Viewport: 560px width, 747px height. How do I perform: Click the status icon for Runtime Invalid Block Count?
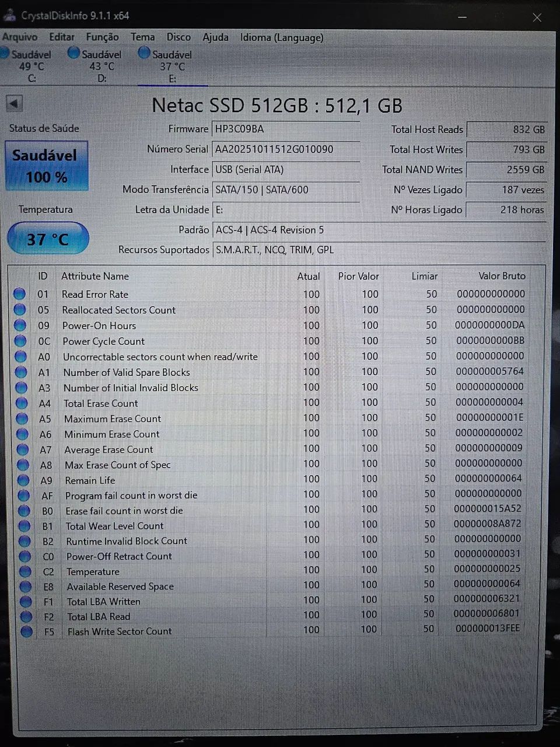click(x=24, y=540)
